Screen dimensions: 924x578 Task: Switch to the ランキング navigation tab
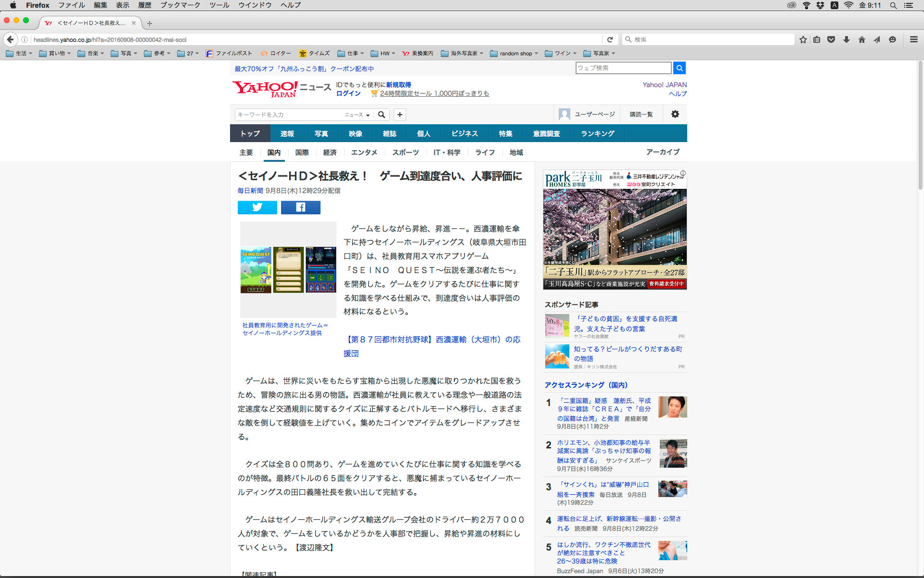(597, 133)
